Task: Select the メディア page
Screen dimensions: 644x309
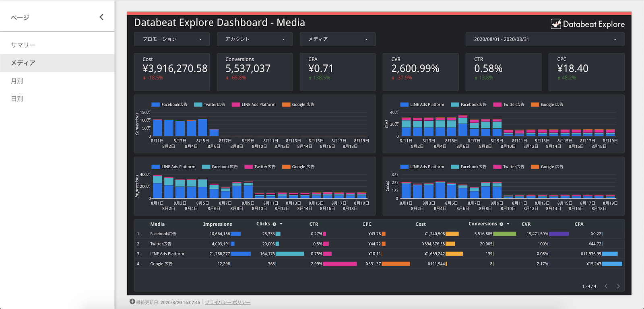Action: tap(57, 63)
